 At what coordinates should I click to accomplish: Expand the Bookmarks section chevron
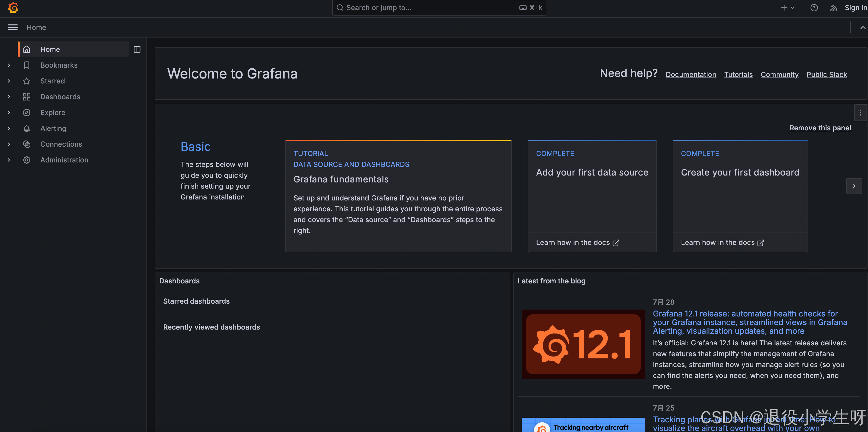tap(9, 65)
